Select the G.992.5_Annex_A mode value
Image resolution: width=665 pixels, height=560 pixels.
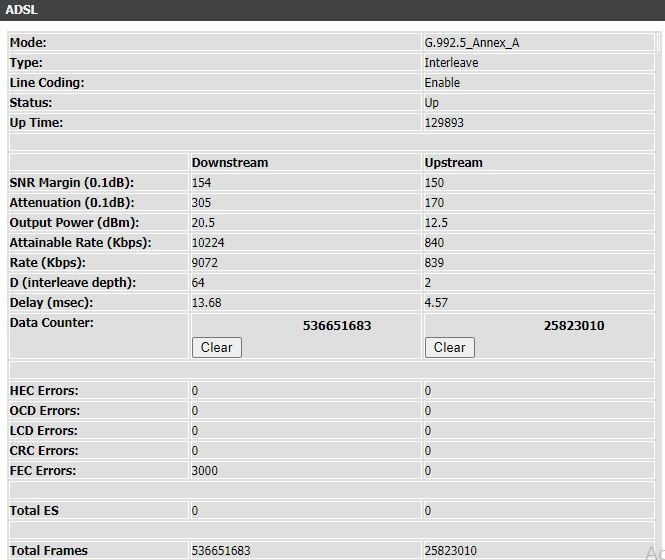471,43
